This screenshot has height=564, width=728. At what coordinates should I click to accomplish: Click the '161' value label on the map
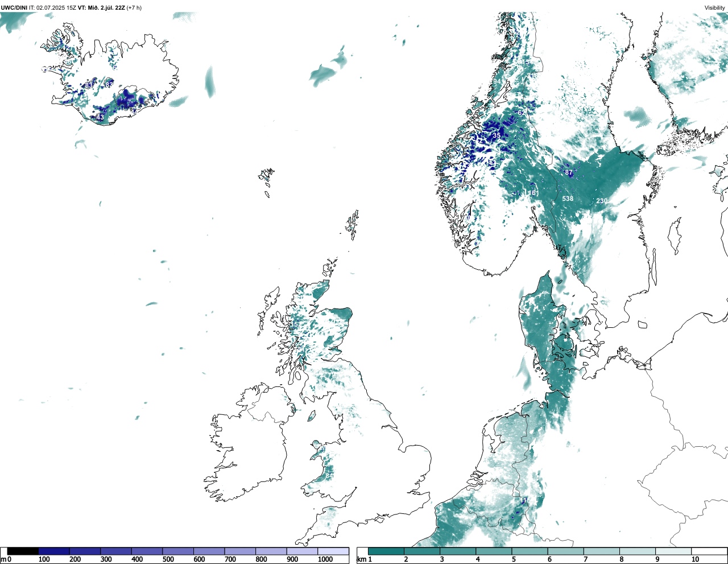pyautogui.click(x=533, y=194)
